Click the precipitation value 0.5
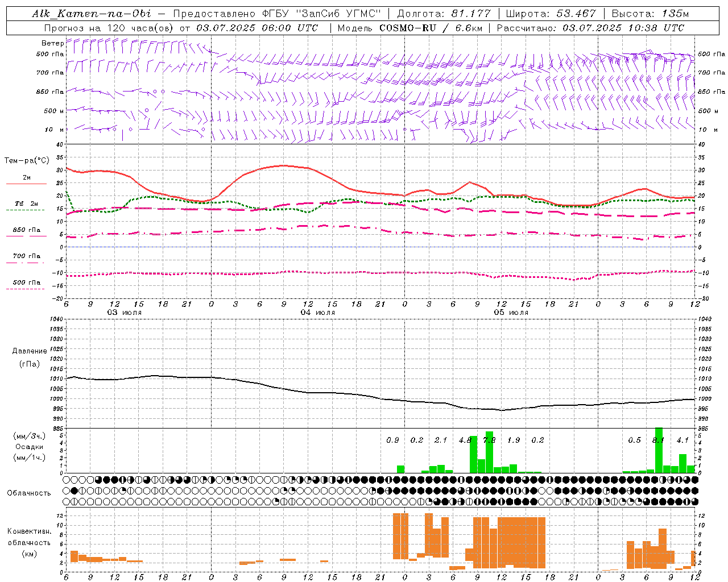This screenshot has height=582, width=728. tap(634, 440)
